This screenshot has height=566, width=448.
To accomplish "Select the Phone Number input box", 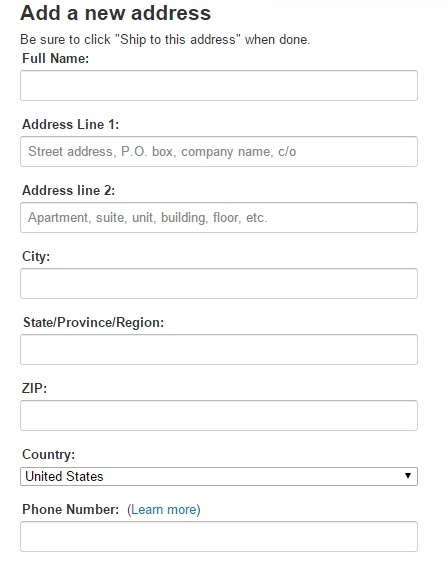I will coord(219,536).
